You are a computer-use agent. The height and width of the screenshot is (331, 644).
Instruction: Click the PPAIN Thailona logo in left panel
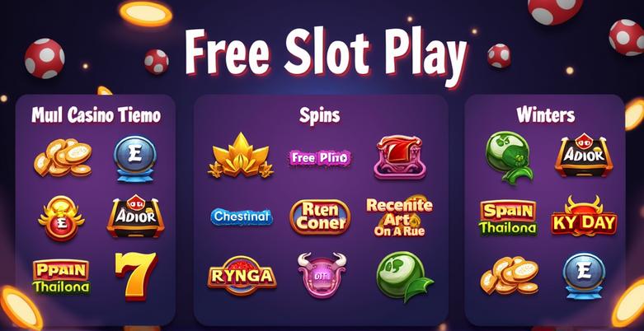pyautogui.click(x=61, y=276)
